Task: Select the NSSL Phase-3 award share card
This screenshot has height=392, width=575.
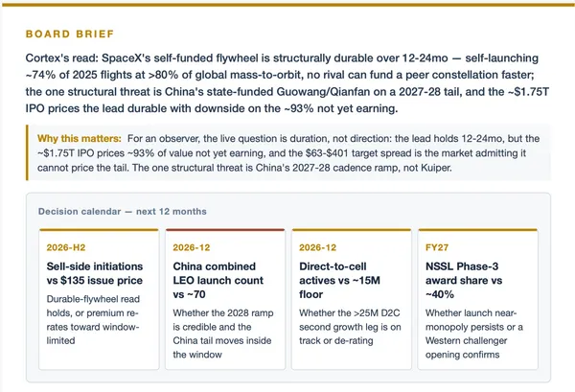Action: click(478, 299)
